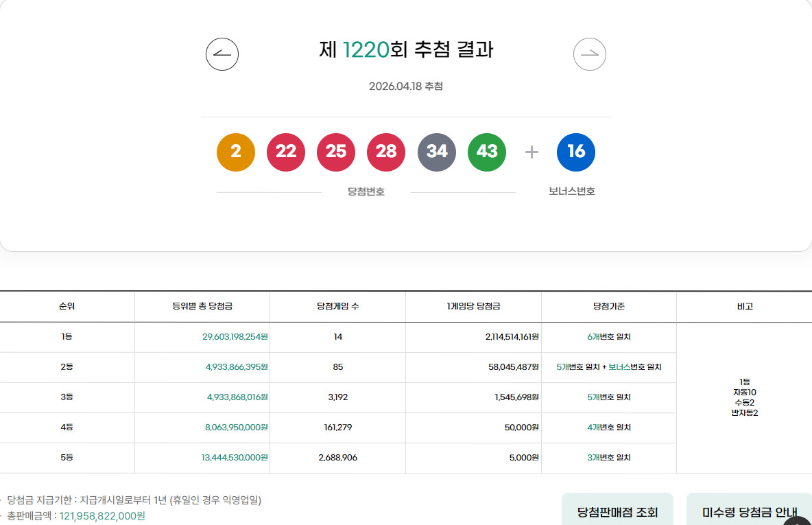Image resolution: width=812 pixels, height=525 pixels.
Task: Click total prize 13,444,530,000원
Action: 235,457
